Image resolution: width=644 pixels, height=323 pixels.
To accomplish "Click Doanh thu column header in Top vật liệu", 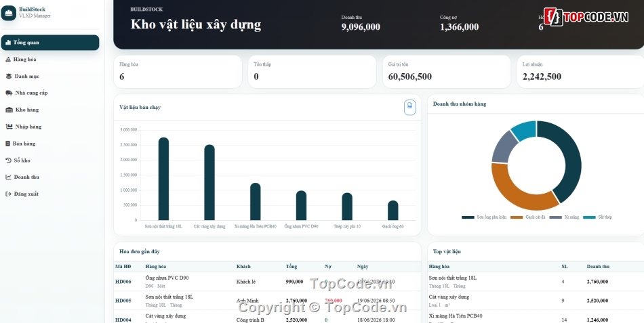I will tap(598, 266).
